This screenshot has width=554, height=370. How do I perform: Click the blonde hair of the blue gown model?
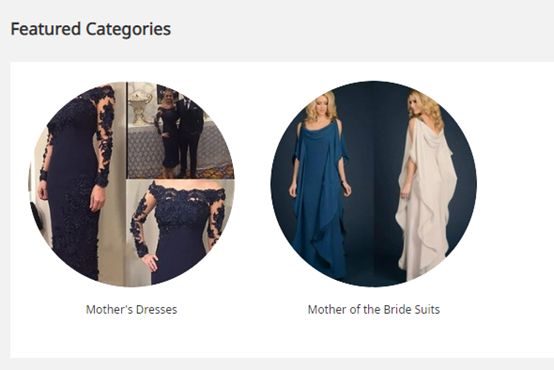[320, 106]
